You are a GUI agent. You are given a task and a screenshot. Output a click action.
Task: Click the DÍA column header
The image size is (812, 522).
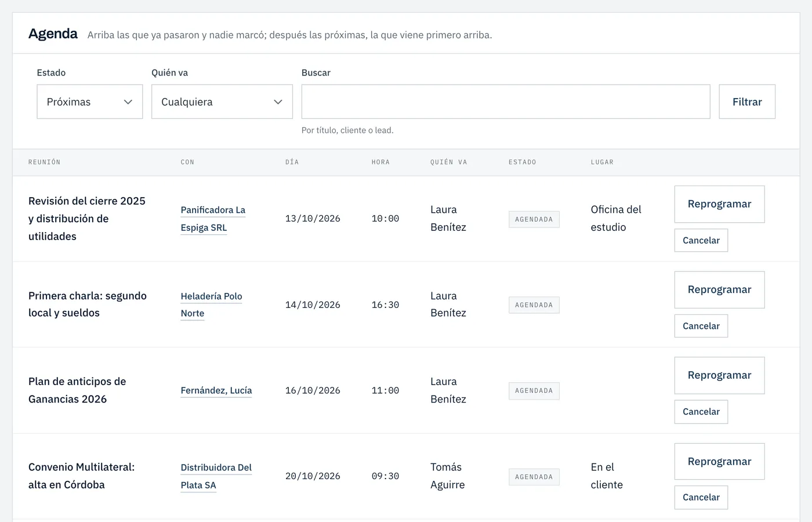(292, 162)
